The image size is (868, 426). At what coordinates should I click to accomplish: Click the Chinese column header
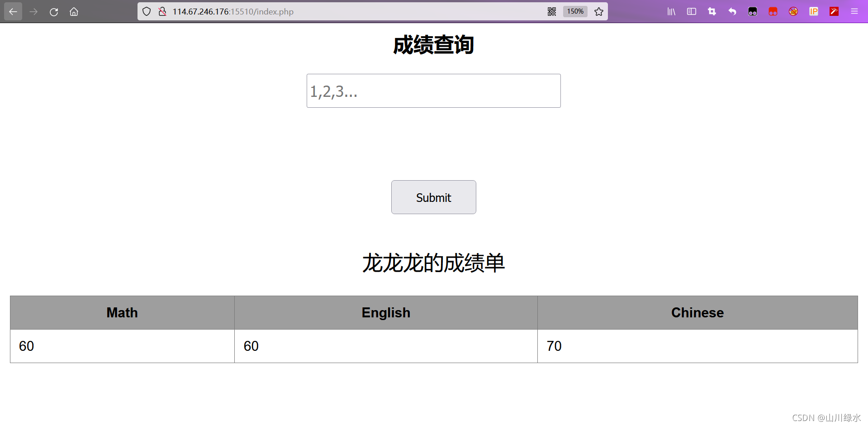pos(697,313)
